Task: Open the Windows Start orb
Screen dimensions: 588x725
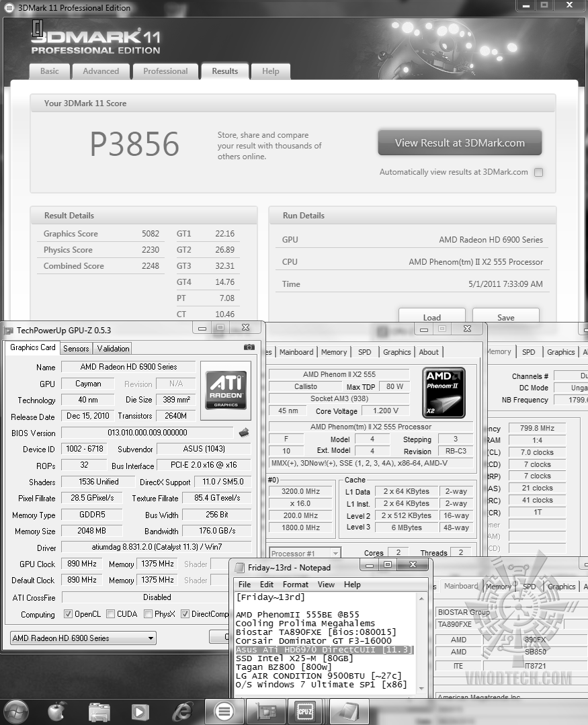Action: pyautogui.click(x=15, y=712)
